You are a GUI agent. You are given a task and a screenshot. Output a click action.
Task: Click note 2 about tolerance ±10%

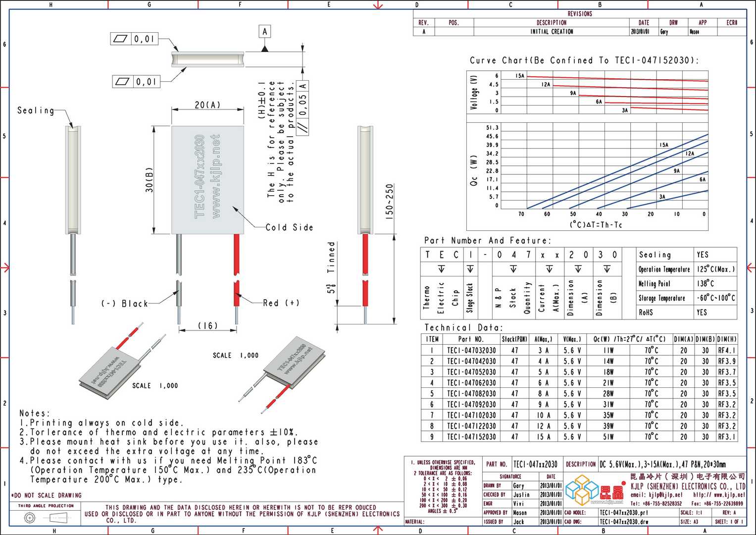(158, 432)
